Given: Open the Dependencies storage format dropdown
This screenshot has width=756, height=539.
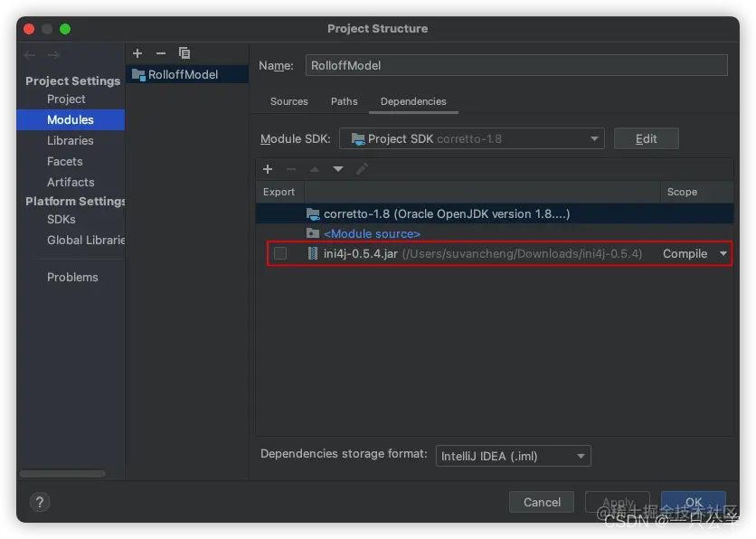Looking at the screenshot, I should 514,456.
